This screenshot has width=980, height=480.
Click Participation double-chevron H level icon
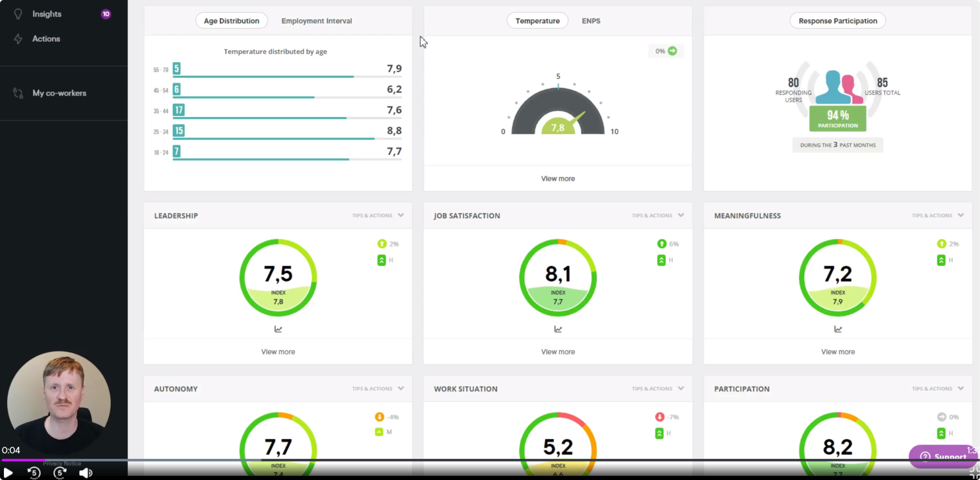941,433
